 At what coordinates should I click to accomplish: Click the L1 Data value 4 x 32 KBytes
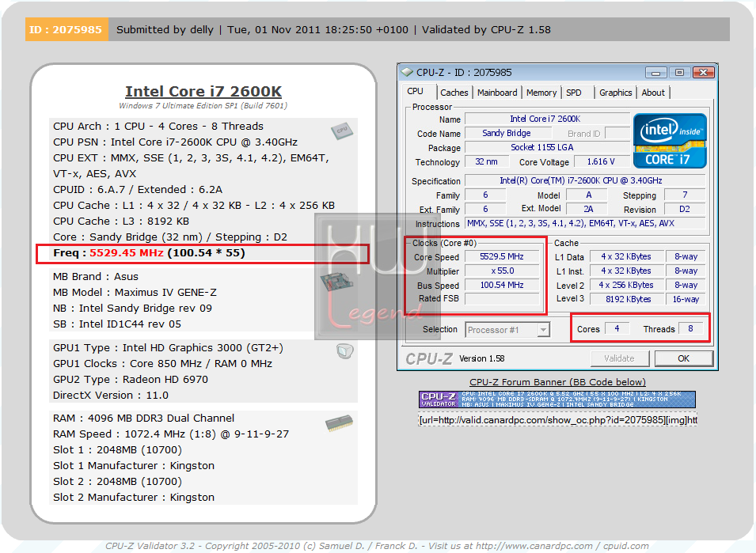point(626,257)
